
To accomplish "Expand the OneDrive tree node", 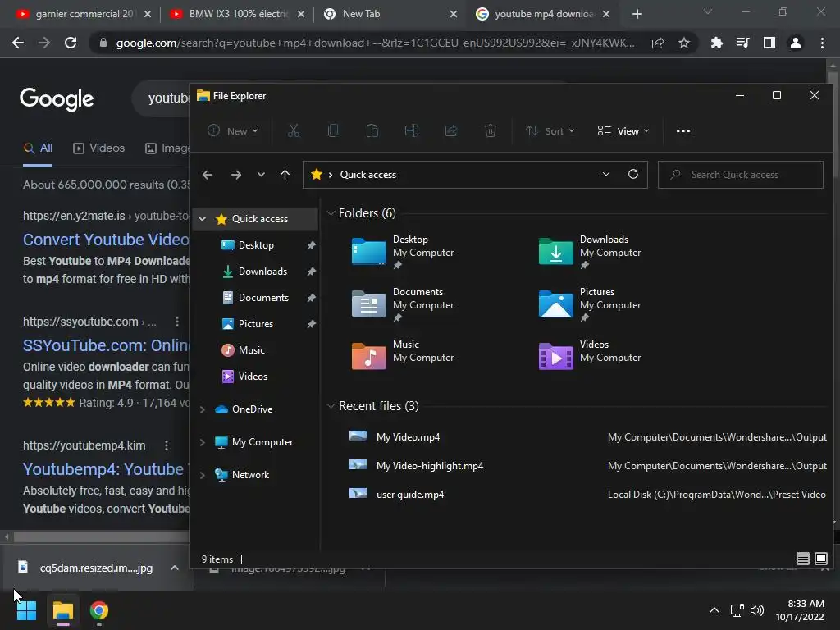I will [202, 409].
